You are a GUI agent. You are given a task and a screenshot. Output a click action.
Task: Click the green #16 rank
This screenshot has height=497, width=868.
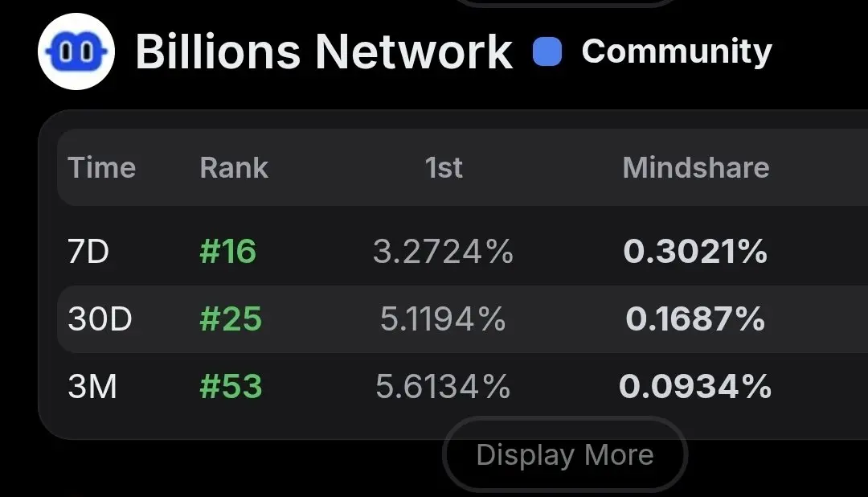[x=227, y=252]
